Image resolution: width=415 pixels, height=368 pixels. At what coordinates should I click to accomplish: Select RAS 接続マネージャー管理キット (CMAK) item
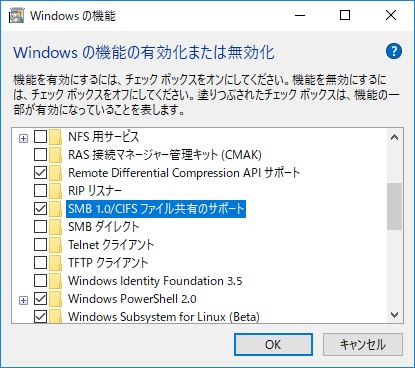[165, 155]
